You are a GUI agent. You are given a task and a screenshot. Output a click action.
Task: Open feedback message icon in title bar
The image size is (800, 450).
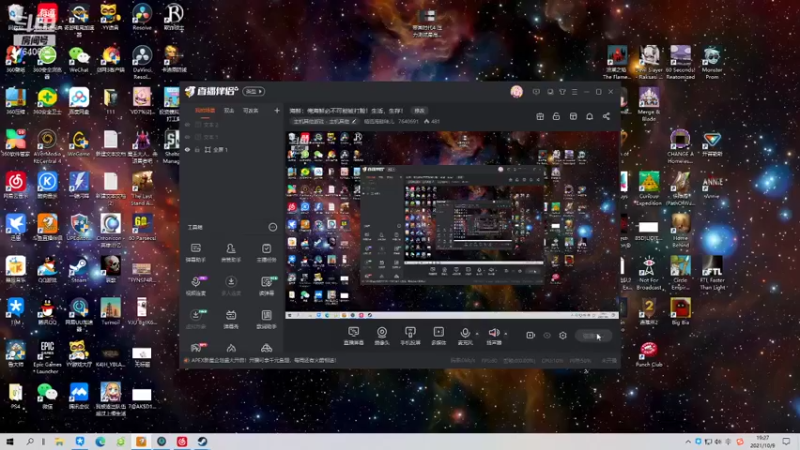(x=536, y=92)
